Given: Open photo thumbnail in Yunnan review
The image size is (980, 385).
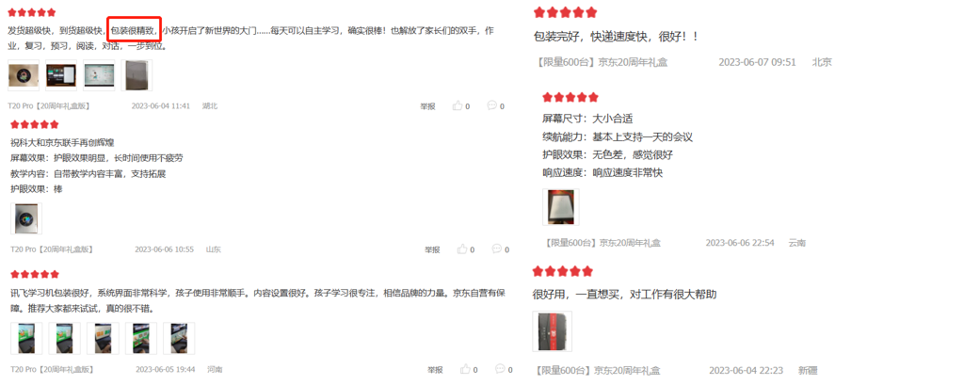Looking at the screenshot, I should pyautogui.click(x=561, y=207).
